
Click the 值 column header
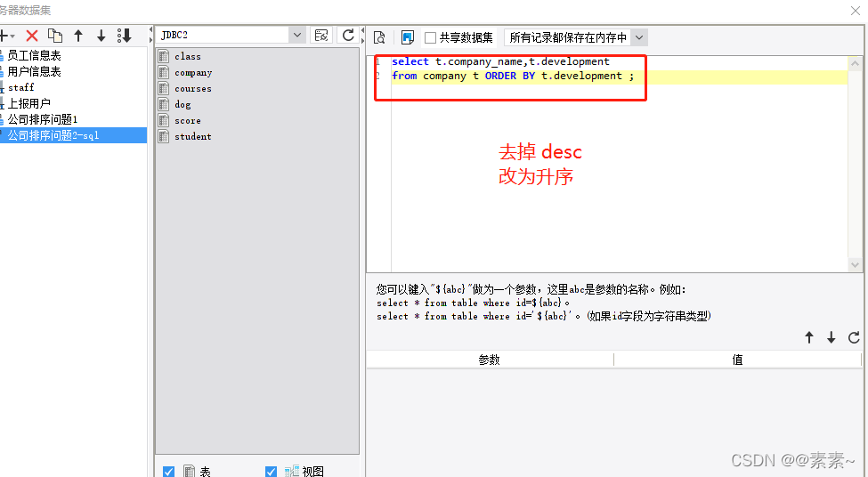(738, 360)
